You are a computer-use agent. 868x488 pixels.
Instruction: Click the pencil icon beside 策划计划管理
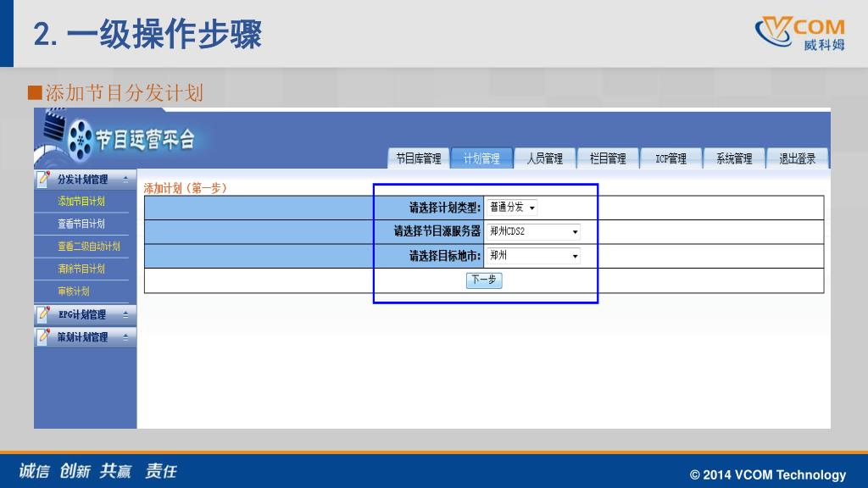[x=43, y=337]
